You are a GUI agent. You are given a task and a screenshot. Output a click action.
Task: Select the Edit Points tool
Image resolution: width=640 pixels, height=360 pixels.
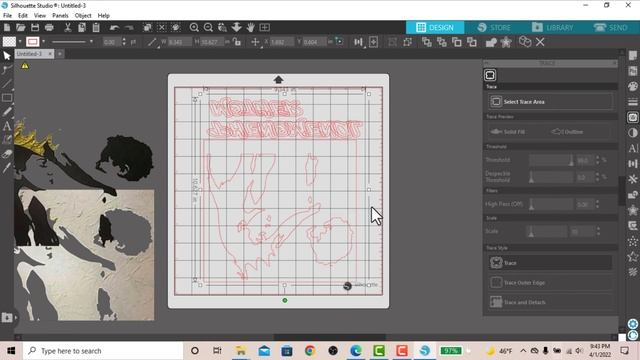(x=7, y=70)
